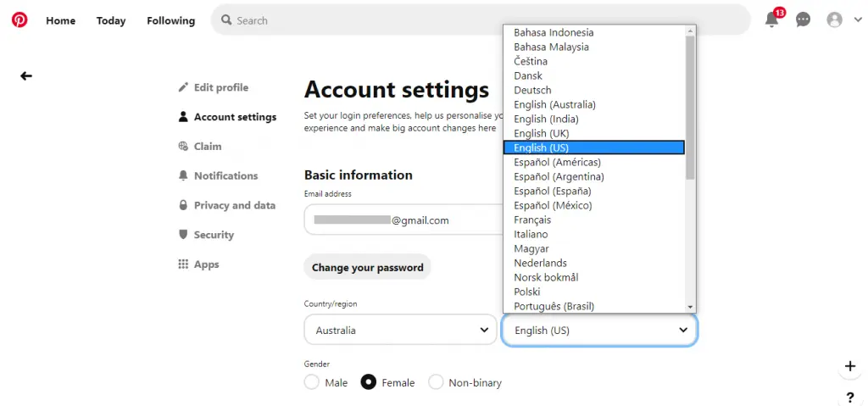Image resolution: width=868 pixels, height=406 pixels.
Task: Open Security in the sidebar
Action: tap(214, 235)
